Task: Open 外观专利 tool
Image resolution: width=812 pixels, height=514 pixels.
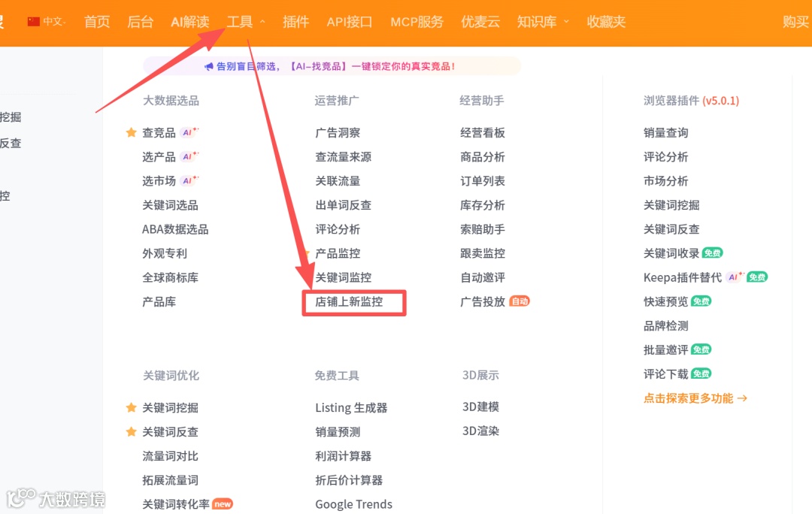Action: [165, 253]
